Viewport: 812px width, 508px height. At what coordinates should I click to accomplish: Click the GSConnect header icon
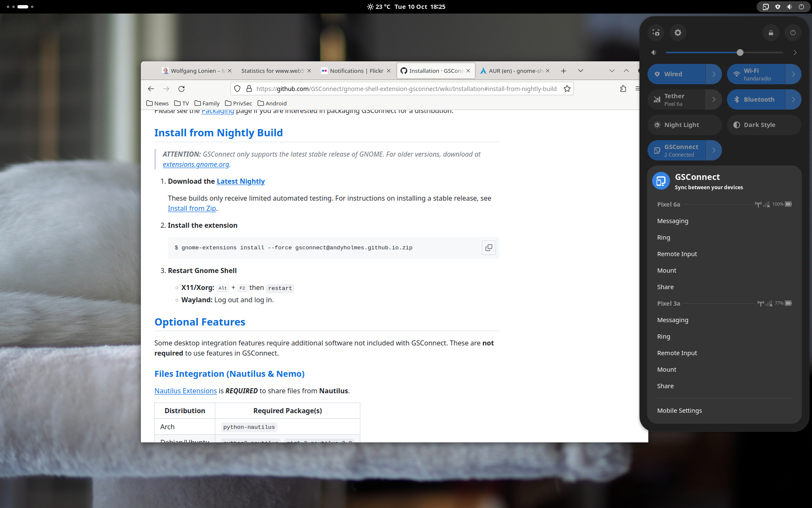pyautogui.click(x=661, y=181)
